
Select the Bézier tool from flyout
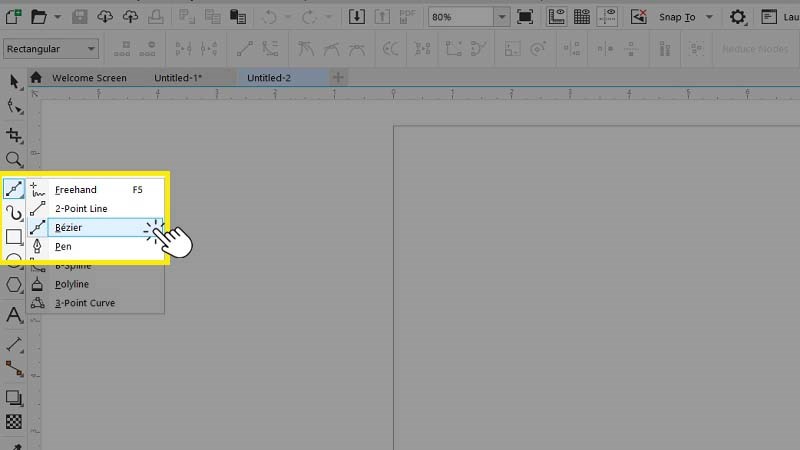tap(70, 228)
